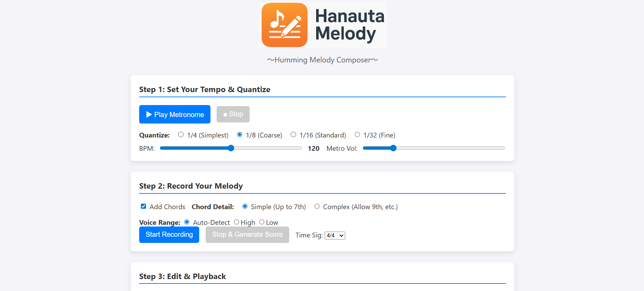Image resolution: width=644 pixels, height=291 pixels.
Task: Select 1/8 (Coarse) quantize radio
Action: click(240, 135)
